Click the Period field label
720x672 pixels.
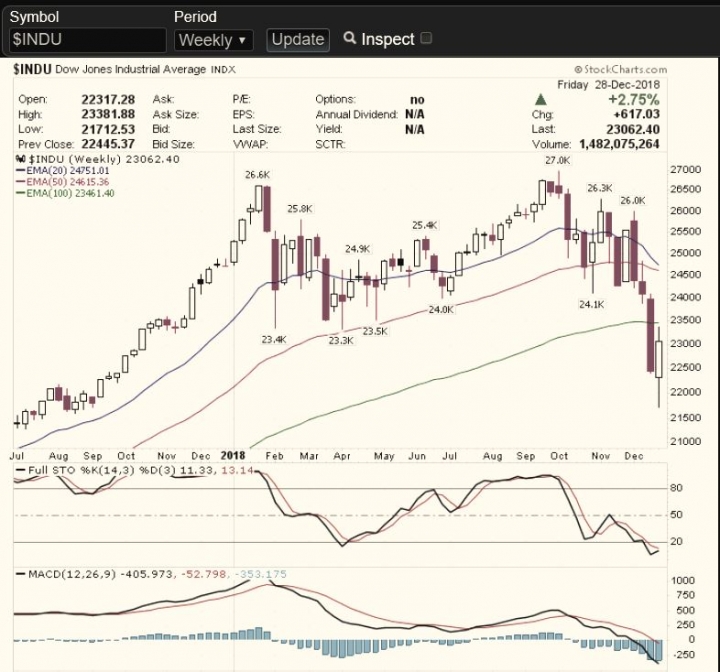(x=195, y=17)
